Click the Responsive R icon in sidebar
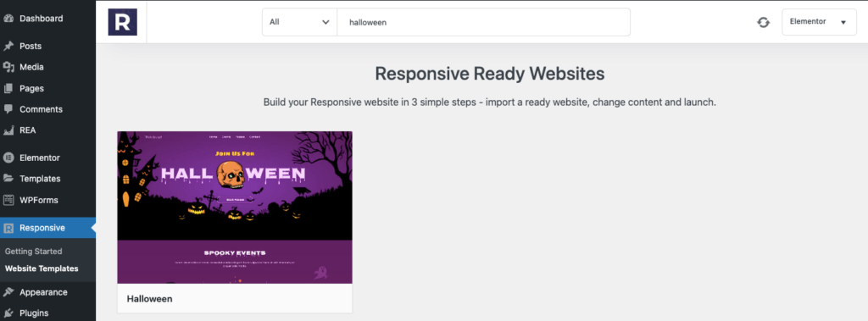 coord(8,228)
